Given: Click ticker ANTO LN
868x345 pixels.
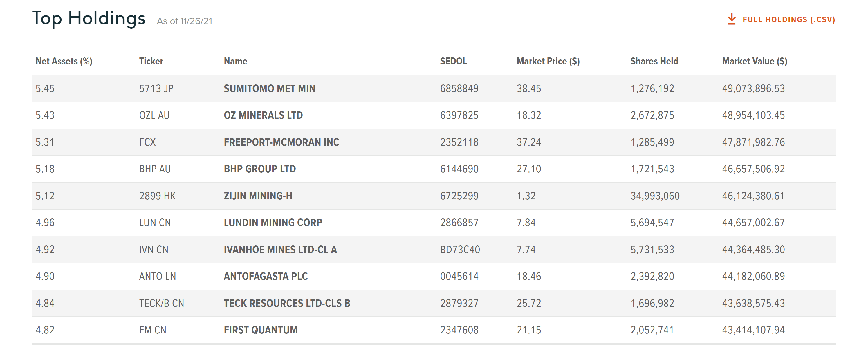Looking at the screenshot, I should coord(157,276).
